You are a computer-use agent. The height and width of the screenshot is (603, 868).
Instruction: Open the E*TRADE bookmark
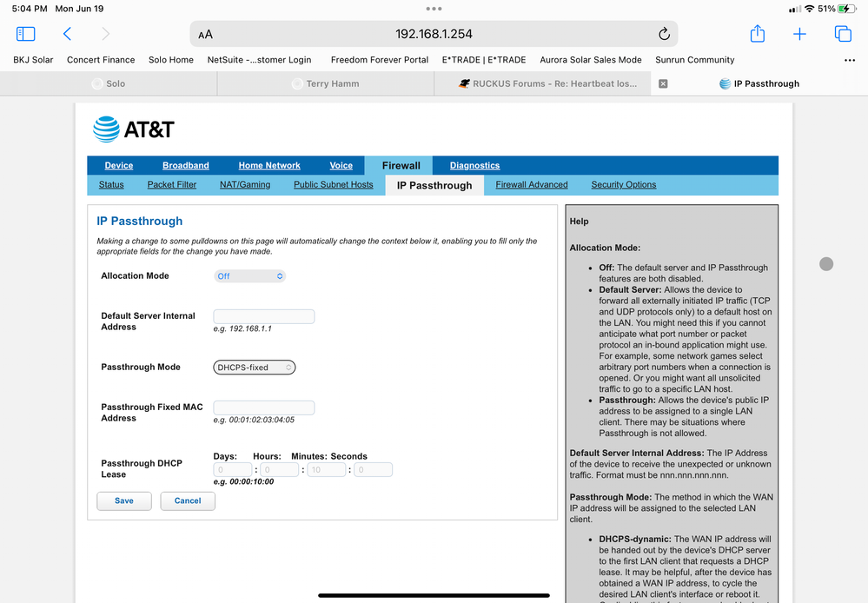pos(484,60)
